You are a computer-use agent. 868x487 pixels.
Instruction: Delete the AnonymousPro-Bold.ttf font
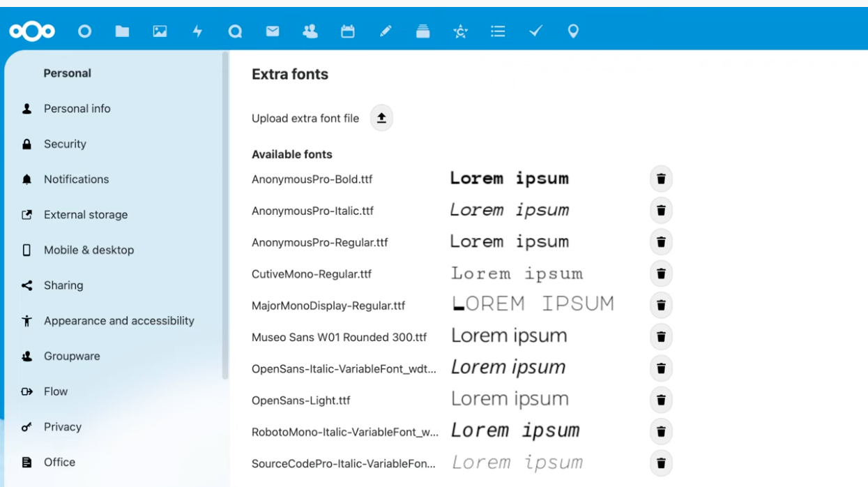point(661,179)
